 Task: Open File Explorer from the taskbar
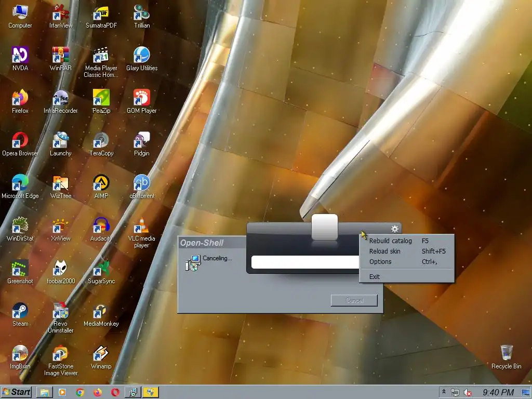pyautogui.click(x=44, y=393)
